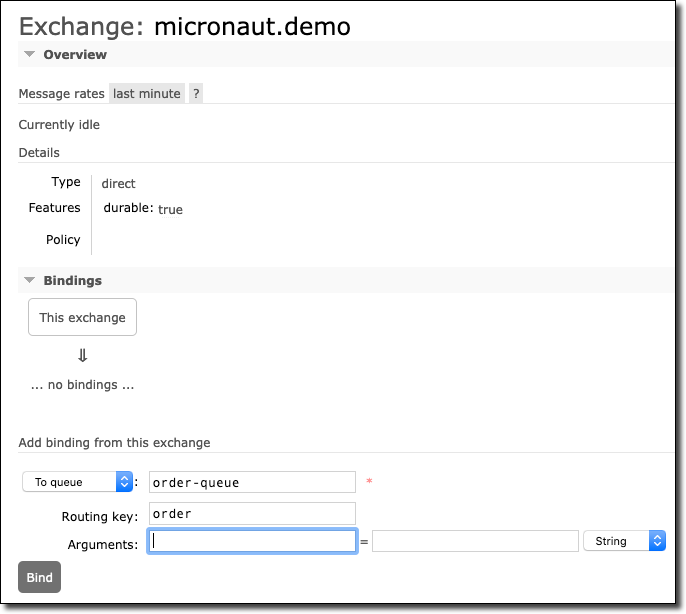Open the String argument type dropdown

click(623, 541)
